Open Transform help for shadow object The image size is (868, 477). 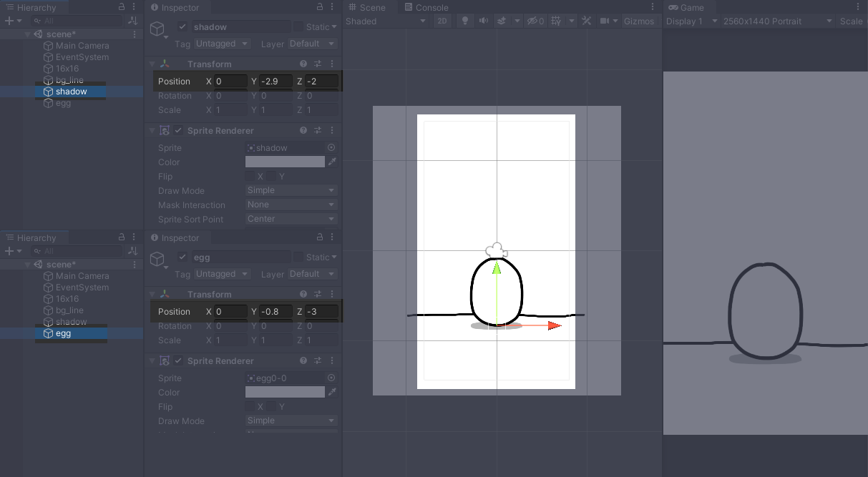[303, 64]
